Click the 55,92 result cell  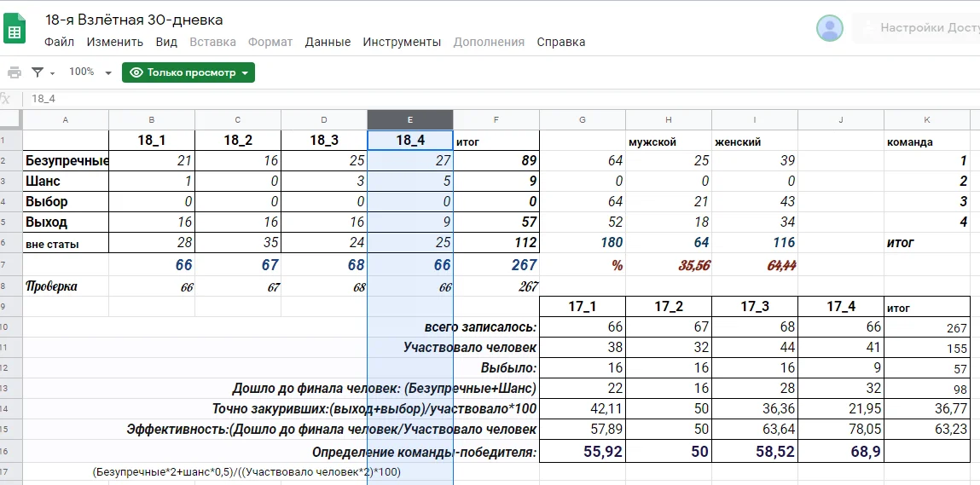click(583, 451)
